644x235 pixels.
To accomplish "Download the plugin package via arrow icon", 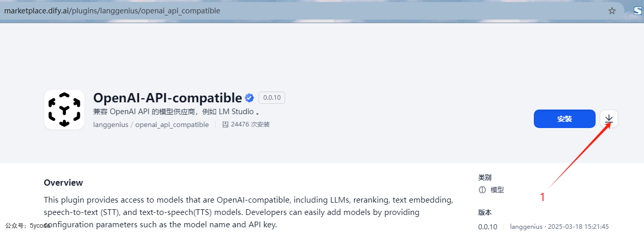I will click(x=609, y=119).
